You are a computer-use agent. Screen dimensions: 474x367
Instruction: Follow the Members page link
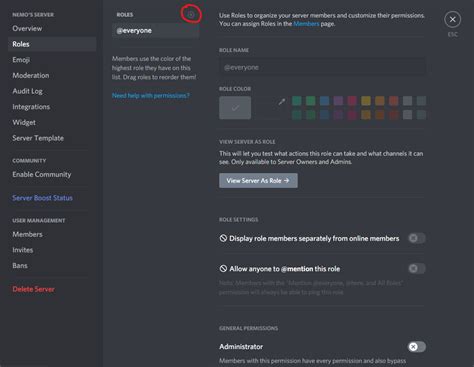coord(306,24)
